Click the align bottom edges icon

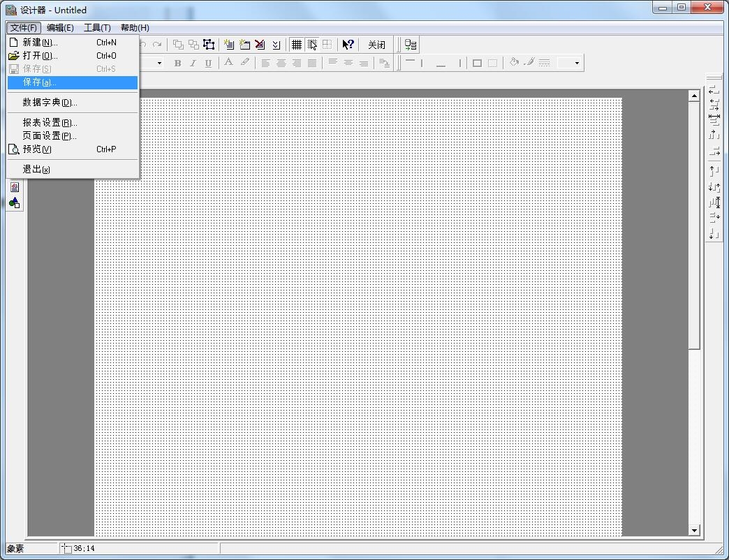[714, 234]
